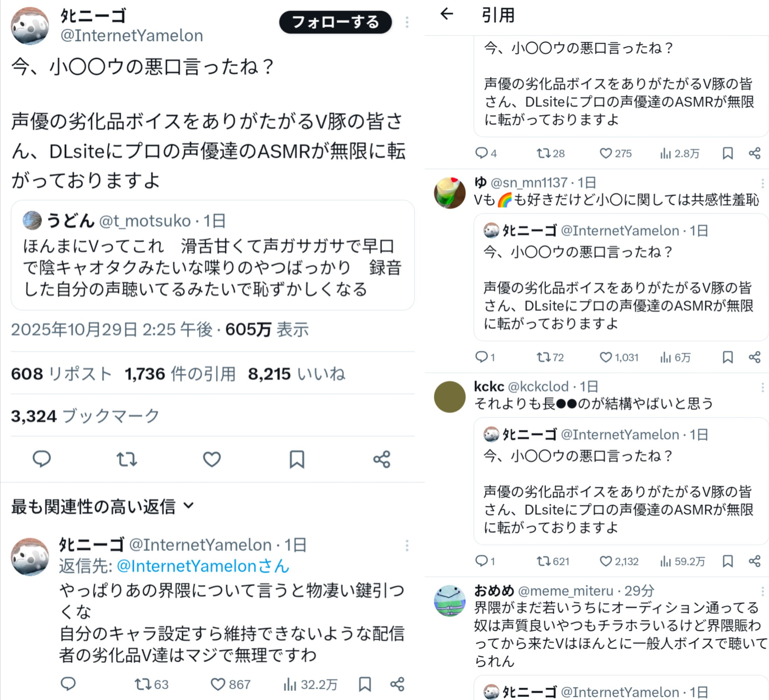
Task: Click the フォローする follow button
Action: 335,22
